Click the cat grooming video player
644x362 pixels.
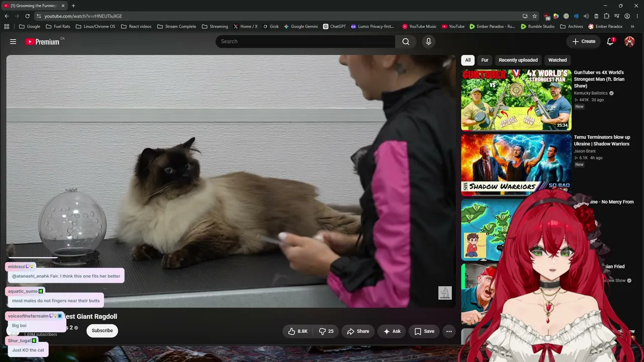(x=231, y=181)
